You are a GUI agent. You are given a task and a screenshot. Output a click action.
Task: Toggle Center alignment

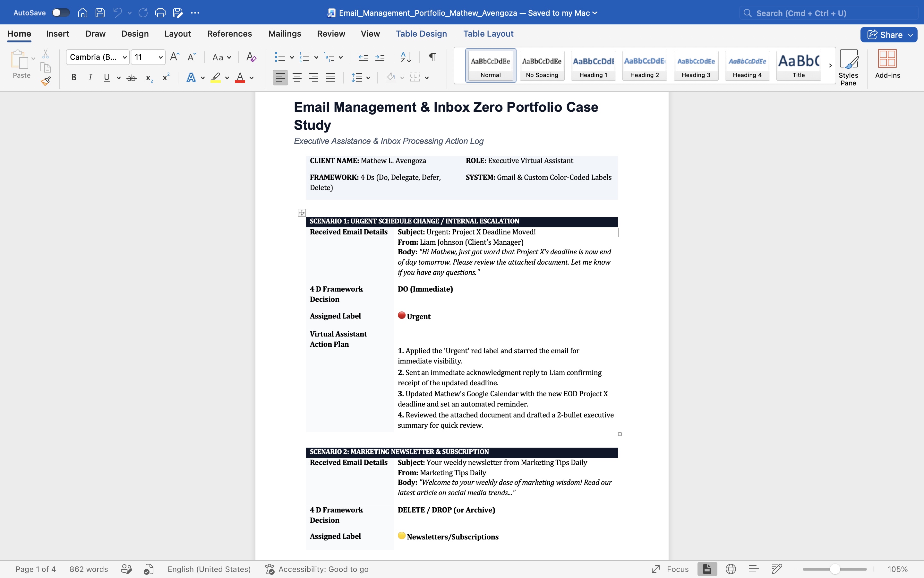click(297, 78)
